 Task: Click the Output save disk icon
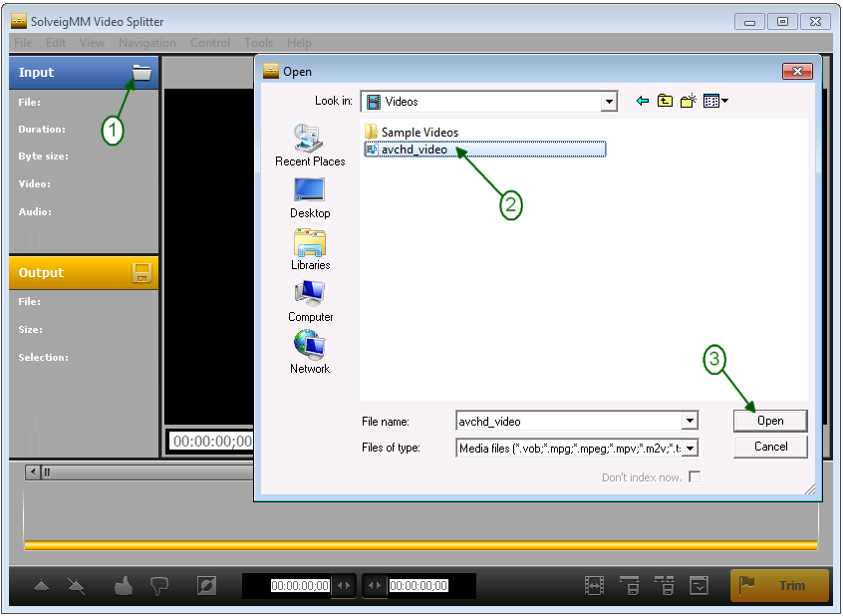141,273
